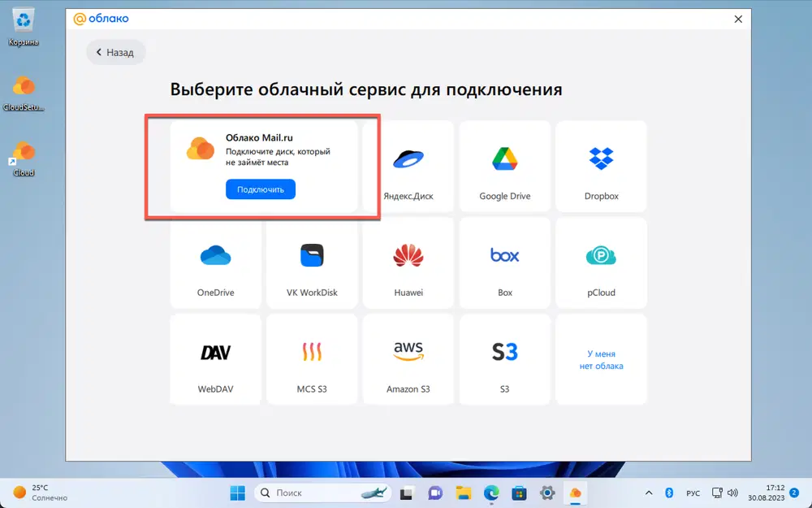Open the notification badge in tray
Screen dimensions: 812x508
(794, 493)
